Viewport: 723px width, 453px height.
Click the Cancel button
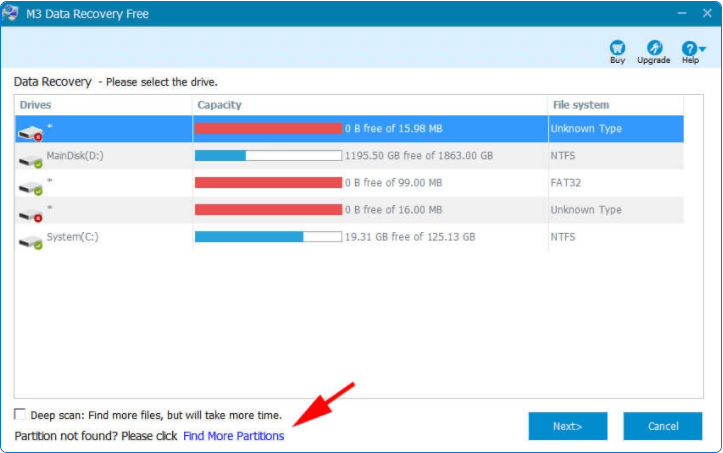coord(663,426)
